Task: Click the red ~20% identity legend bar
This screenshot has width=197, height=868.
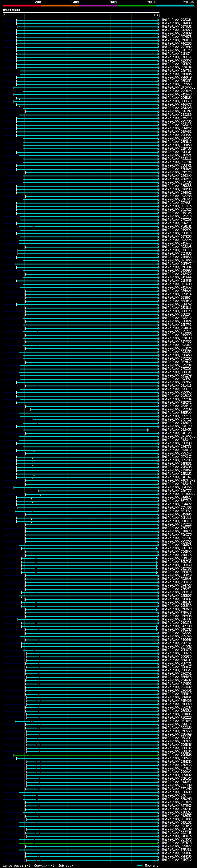Action: point(22,6)
